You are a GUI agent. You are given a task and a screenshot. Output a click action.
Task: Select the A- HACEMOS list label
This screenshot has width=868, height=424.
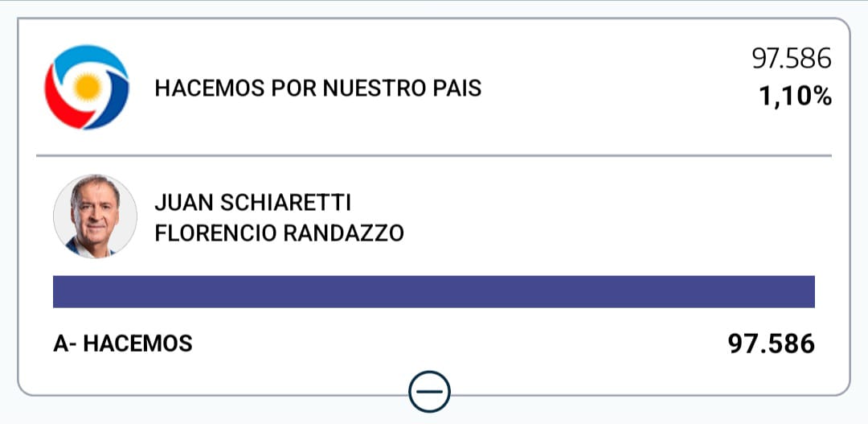click(x=123, y=344)
